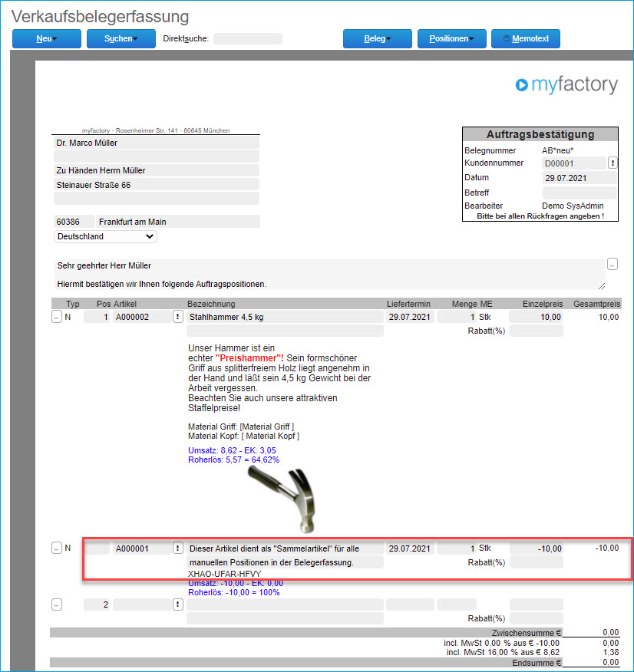Click the Datum field 29.07.2021

pos(580,178)
